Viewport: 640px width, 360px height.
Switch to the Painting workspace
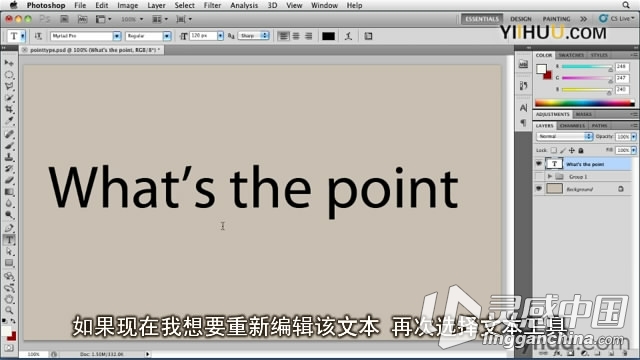click(556, 19)
